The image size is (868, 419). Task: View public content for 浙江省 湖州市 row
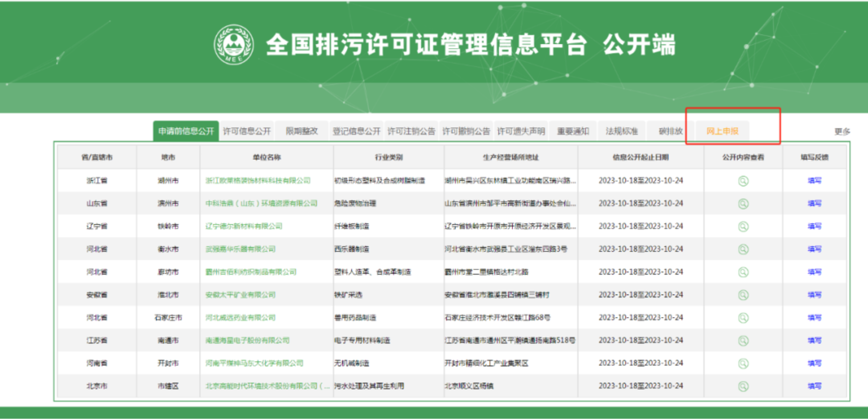pos(743,181)
